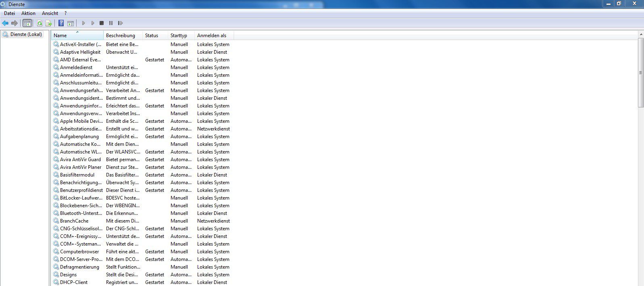The image size is (644, 286).
Task: Click 'Lokaler Dienst' in Adaptive Helligkeit row
Action: click(x=212, y=52)
